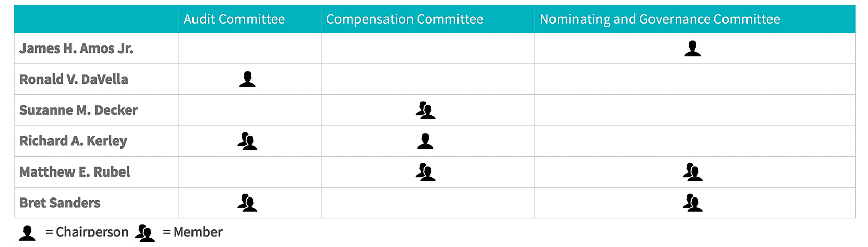Click Matthew E. Rubel's Compensation member icon
868x247 pixels.
click(425, 172)
